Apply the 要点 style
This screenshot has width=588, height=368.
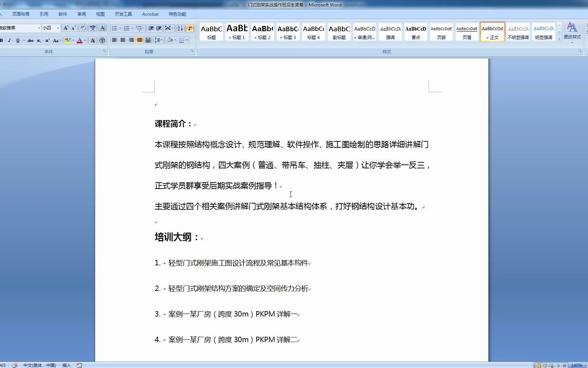point(416,32)
